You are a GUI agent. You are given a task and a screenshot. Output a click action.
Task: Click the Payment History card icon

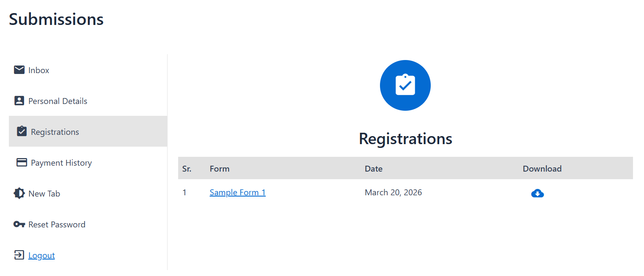(x=22, y=162)
